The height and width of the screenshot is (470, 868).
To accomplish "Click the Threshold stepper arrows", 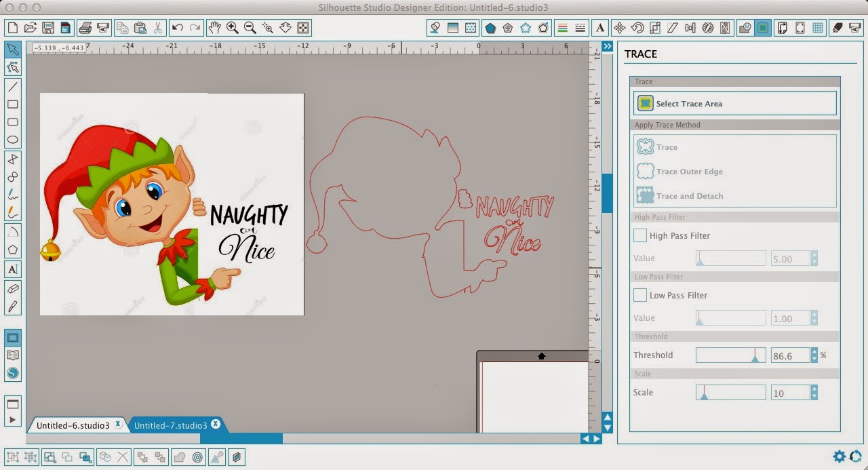I will tap(814, 355).
